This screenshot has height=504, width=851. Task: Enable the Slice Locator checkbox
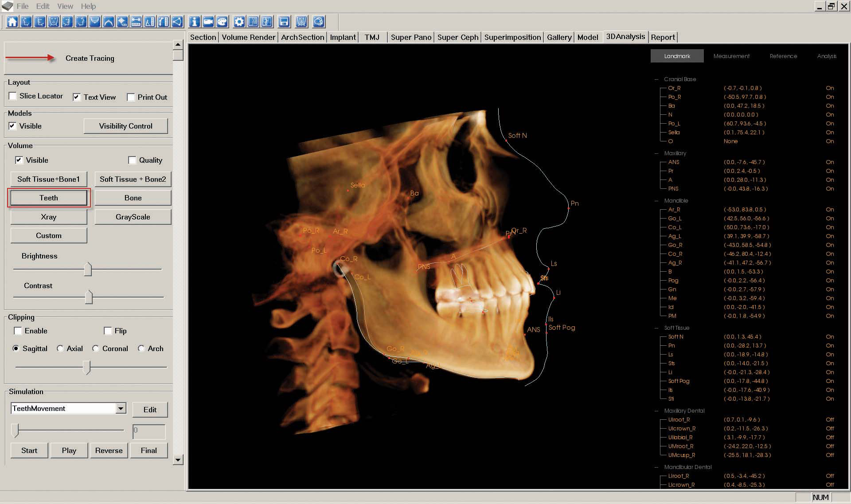coord(13,96)
